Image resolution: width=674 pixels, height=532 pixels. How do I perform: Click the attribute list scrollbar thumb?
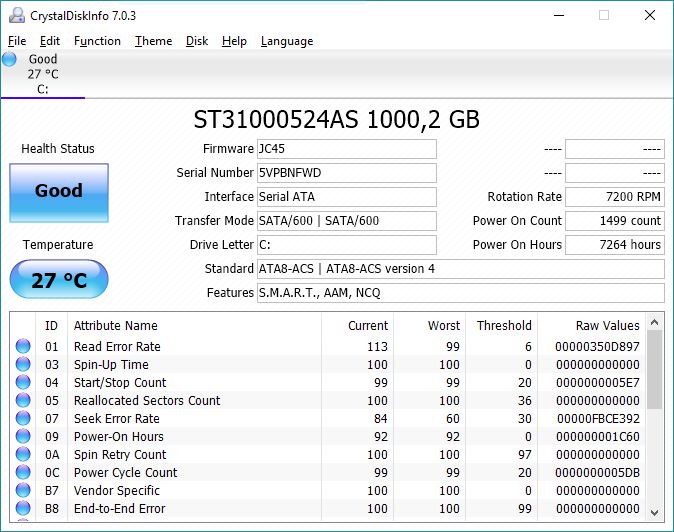(655, 370)
